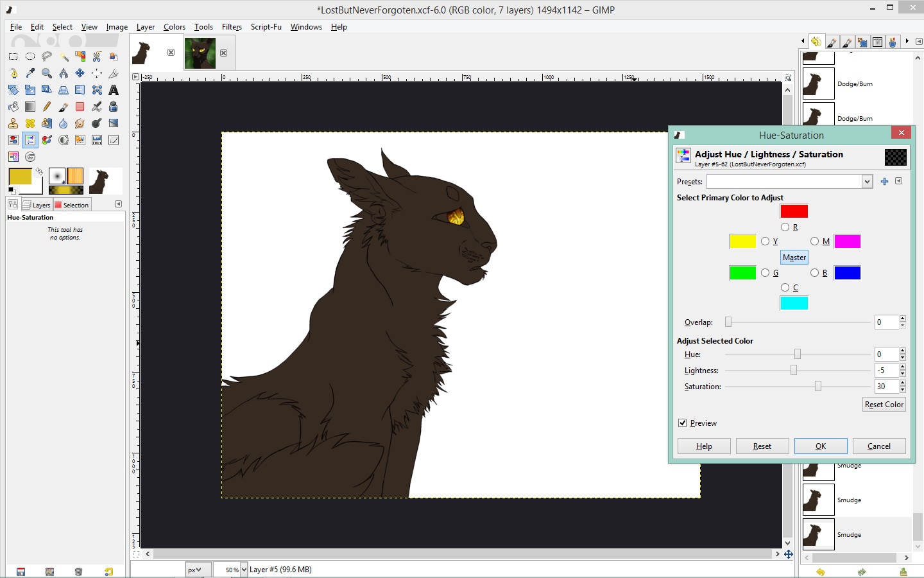
Task: Pick the Fuzzy Select magic wand tool
Action: click(x=64, y=57)
